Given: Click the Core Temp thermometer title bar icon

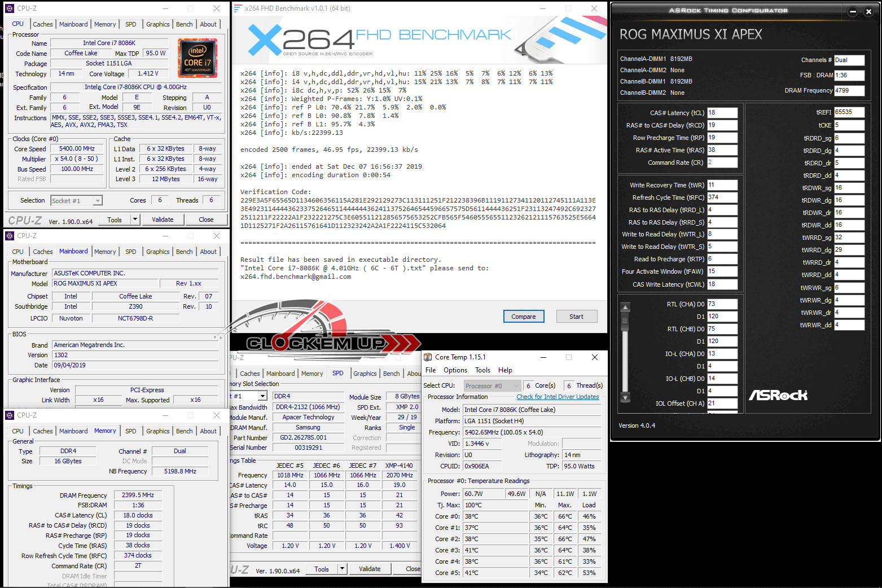Looking at the screenshot, I should click(428, 357).
